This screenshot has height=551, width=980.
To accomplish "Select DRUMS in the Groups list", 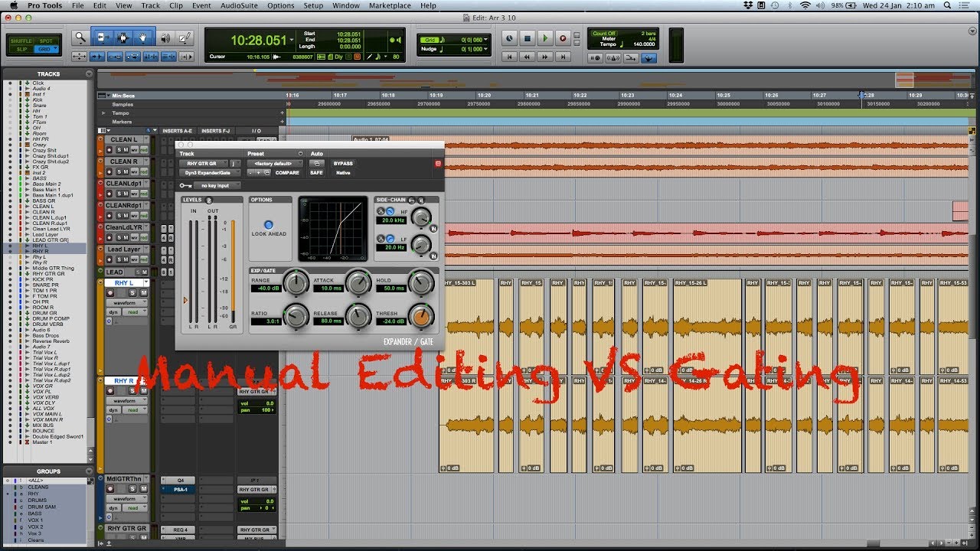I will point(38,500).
